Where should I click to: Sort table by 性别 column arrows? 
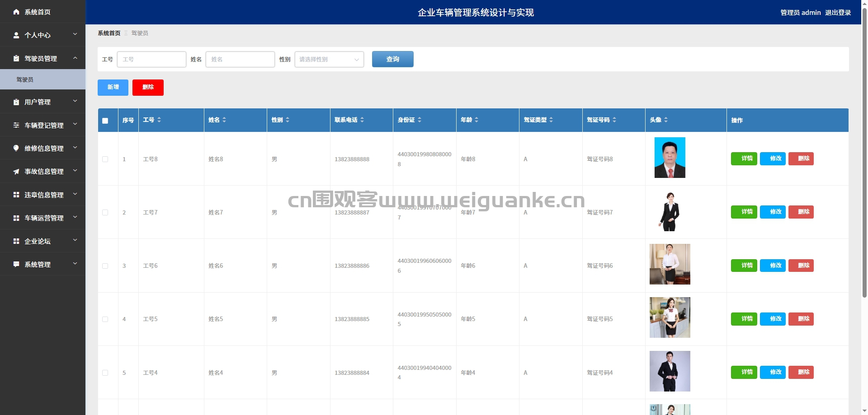[288, 120]
